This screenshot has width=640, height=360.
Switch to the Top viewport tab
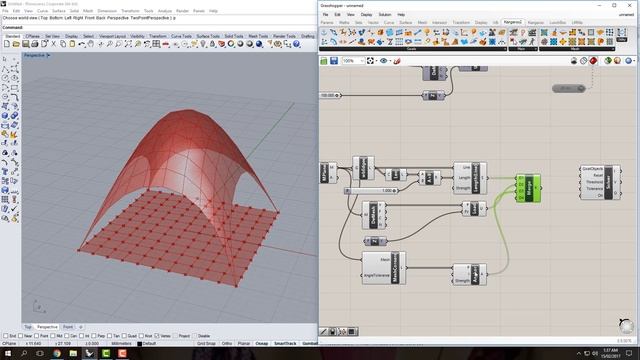[28, 327]
